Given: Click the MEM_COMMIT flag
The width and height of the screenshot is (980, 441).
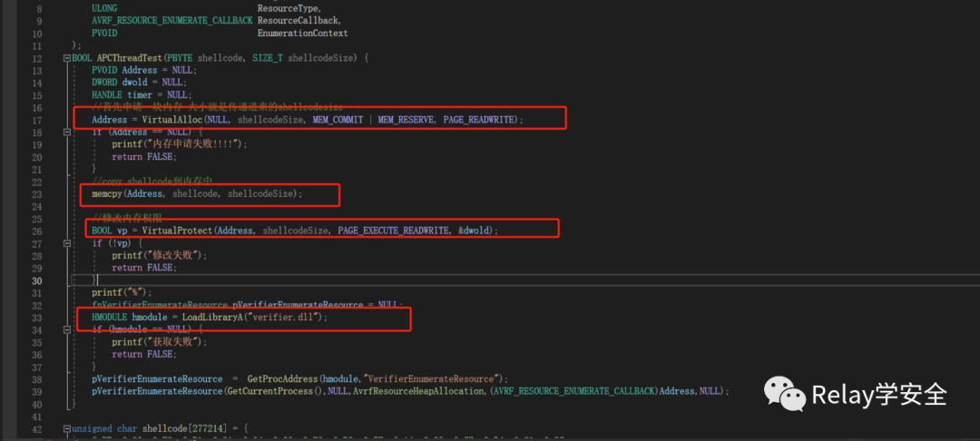Looking at the screenshot, I should [x=338, y=119].
